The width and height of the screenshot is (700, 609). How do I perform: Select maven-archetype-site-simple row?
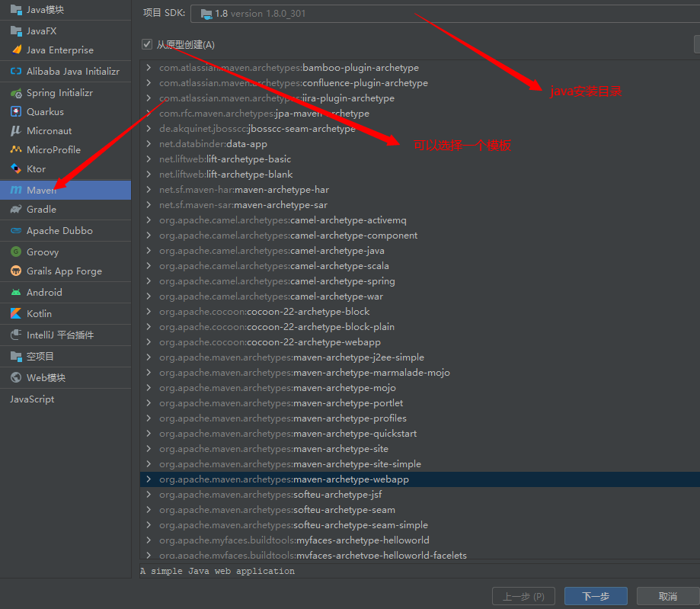coord(420,463)
